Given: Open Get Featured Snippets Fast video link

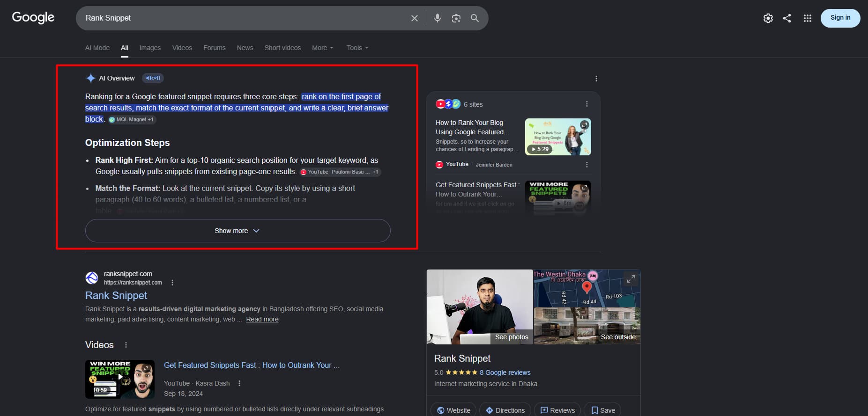Looking at the screenshot, I should pos(252,365).
